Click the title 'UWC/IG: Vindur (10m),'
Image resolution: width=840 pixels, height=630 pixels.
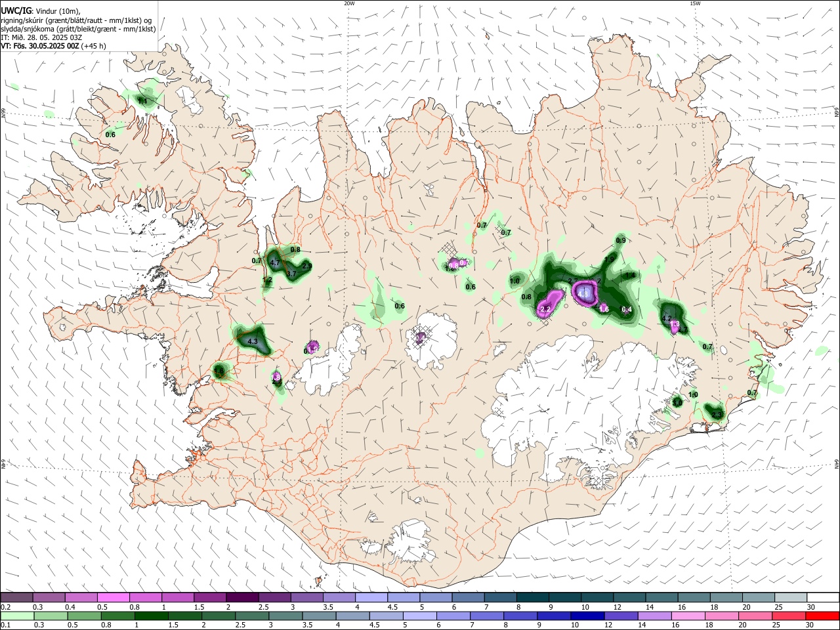click(41, 10)
